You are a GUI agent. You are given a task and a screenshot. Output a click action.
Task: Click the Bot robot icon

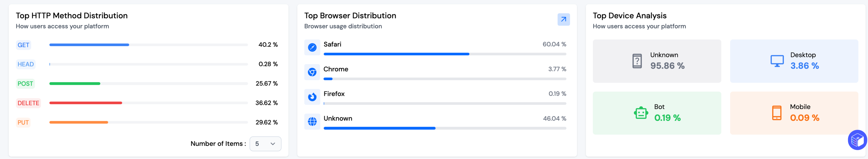(x=640, y=113)
